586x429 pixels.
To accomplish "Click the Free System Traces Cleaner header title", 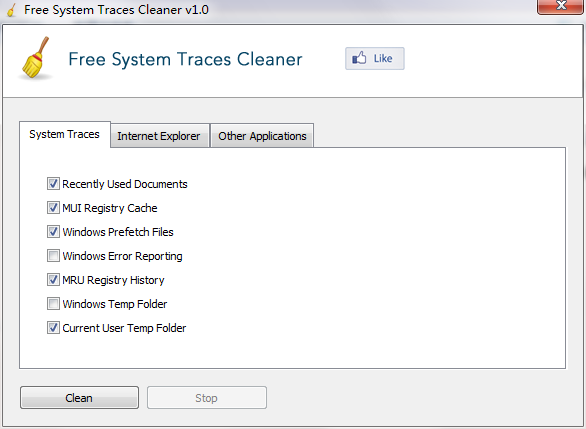I will tap(185, 59).
